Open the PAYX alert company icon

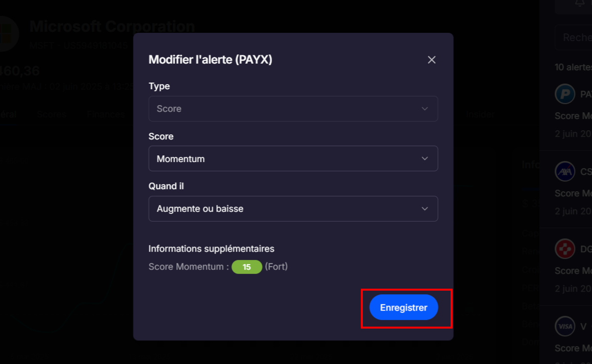565,94
